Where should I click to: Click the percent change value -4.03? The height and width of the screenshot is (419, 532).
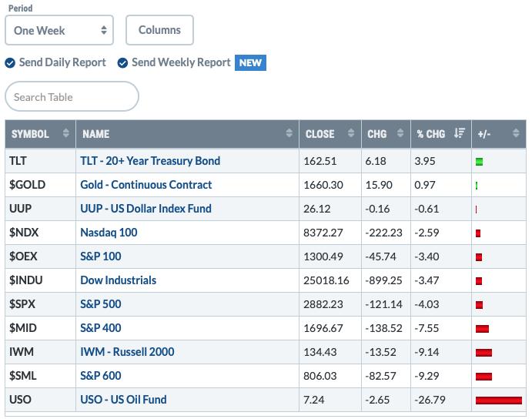tap(427, 304)
